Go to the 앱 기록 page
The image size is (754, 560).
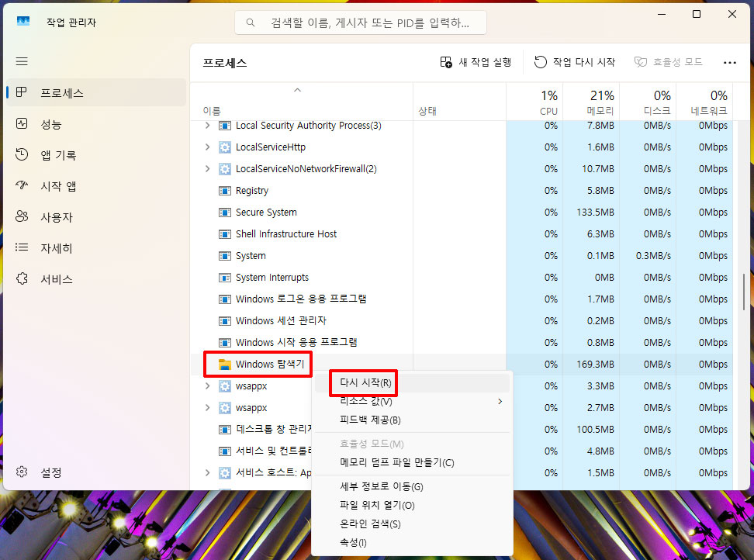tap(97, 155)
